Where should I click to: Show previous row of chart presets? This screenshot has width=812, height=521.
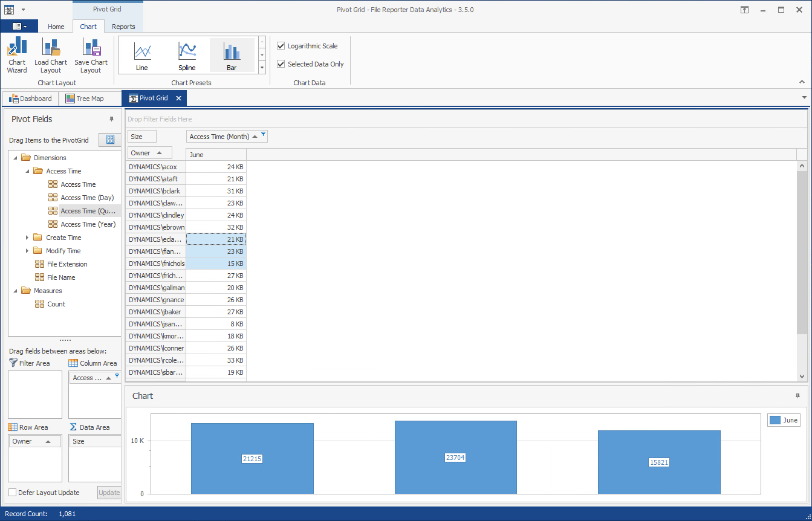(262, 42)
